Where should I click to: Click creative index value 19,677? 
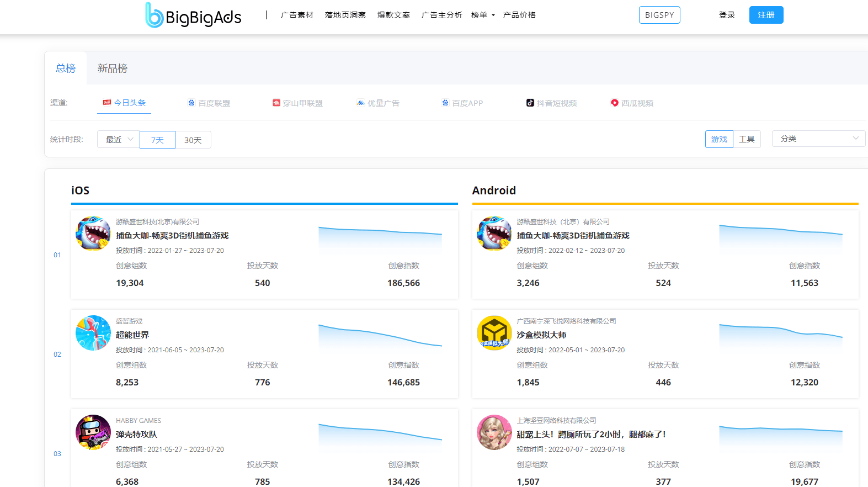pyautogui.click(x=805, y=482)
